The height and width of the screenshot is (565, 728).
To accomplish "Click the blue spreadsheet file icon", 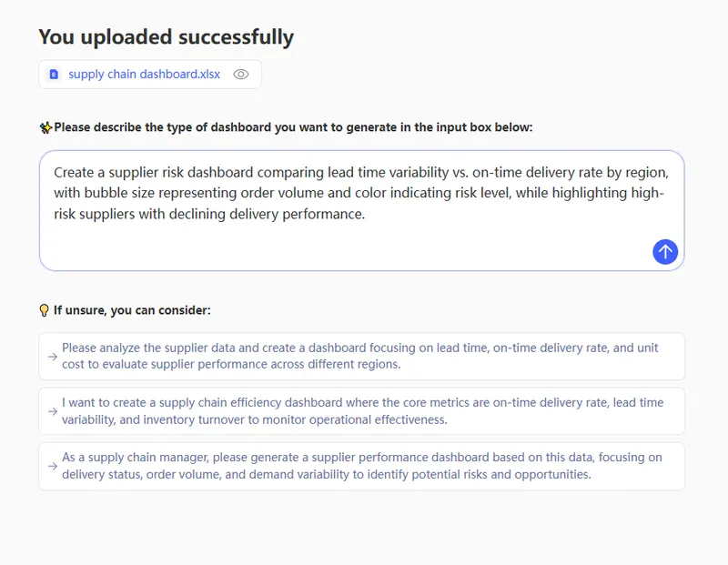I will 54,75.
